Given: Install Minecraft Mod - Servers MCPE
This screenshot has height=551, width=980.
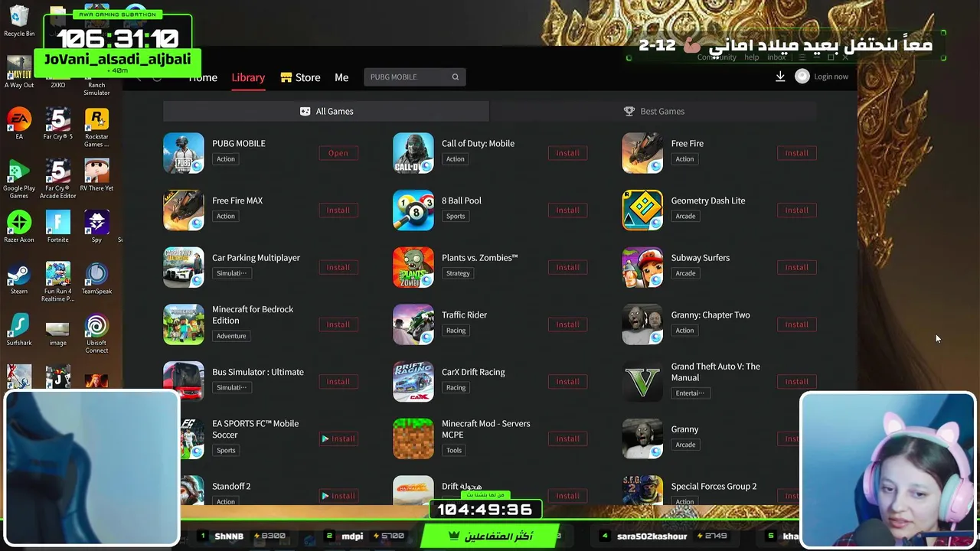Looking at the screenshot, I should tap(567, 439).
